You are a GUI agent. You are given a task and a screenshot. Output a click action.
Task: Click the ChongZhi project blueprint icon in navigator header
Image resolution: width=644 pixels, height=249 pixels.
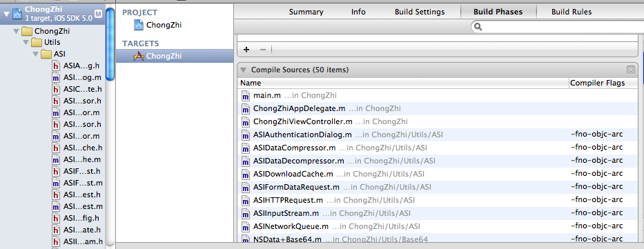tap(17, 14)
